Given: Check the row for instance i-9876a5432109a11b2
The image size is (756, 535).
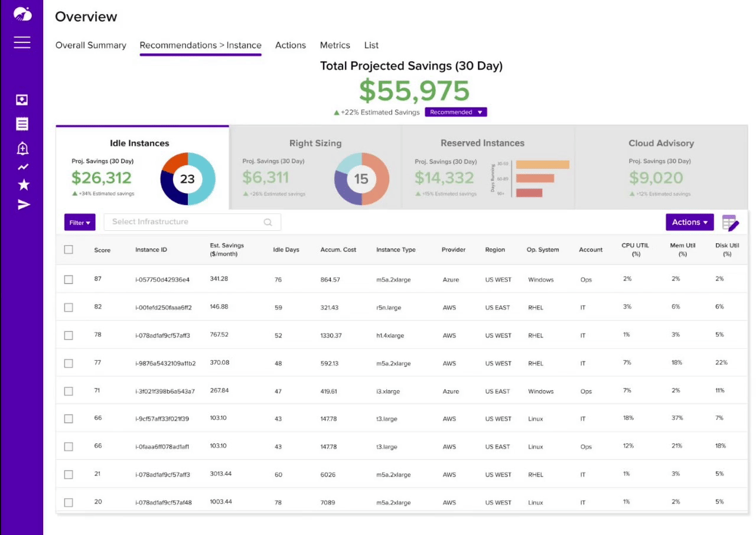Looking at the screenshot, I should [69, 363].
